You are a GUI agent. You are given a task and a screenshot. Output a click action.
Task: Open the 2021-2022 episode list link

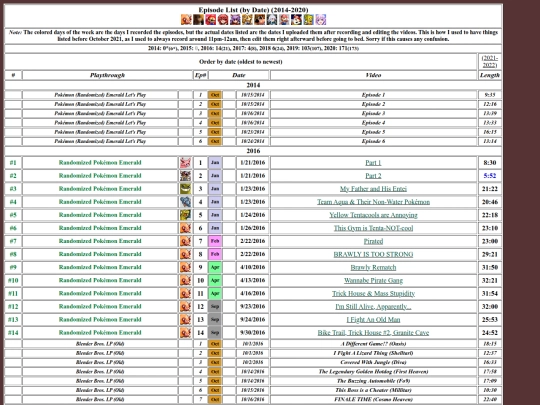tap(489, 62)
